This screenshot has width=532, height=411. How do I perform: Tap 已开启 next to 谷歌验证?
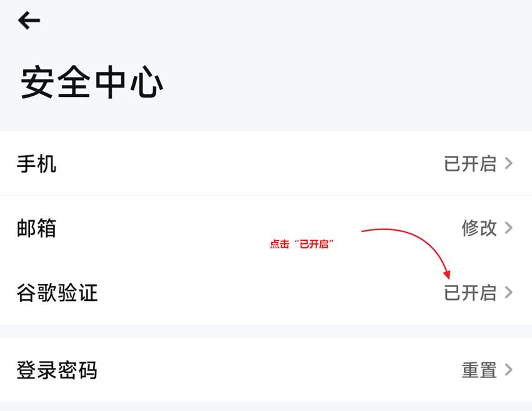pyautogui.click(x=470, y=292)
